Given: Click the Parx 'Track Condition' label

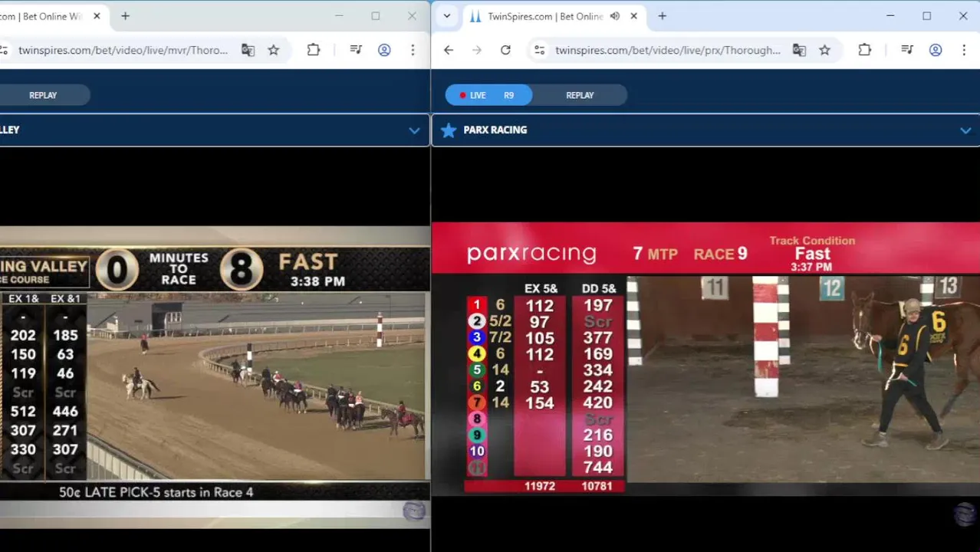Looking at the screenshot, I should (x=812, y=241).
